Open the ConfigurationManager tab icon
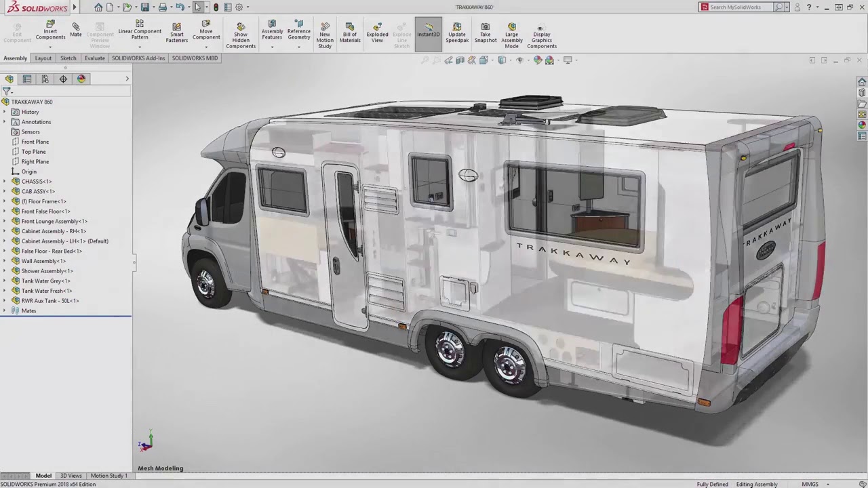The image size is (868, 488). pos(45,79)
